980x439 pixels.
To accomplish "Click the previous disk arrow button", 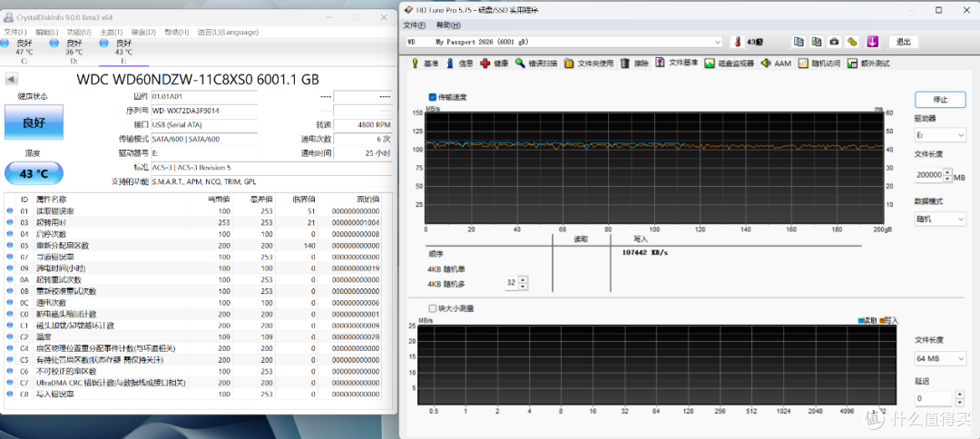I will (x=12, y=79).
